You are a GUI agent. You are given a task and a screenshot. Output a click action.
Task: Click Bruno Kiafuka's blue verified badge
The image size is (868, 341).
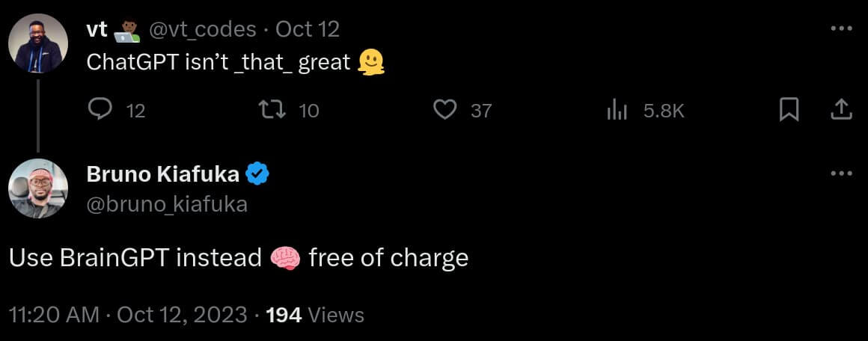tap(257, 175)
